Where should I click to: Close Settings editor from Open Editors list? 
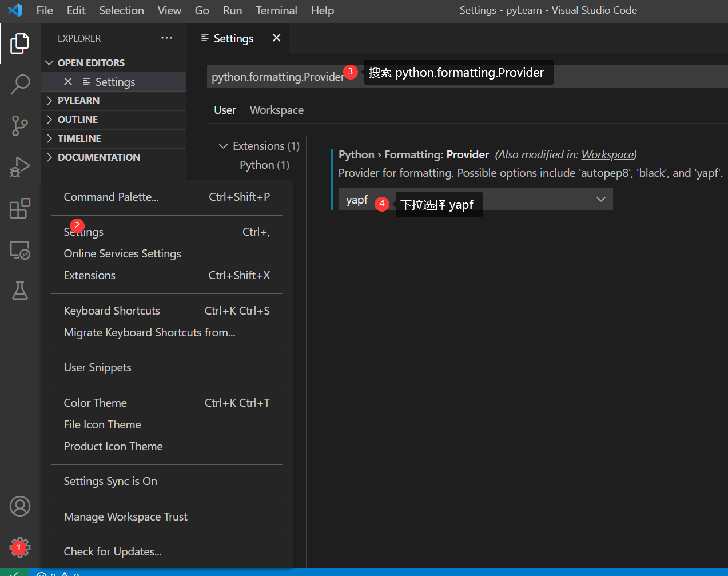pyautogui.click(x=68, y=82)
